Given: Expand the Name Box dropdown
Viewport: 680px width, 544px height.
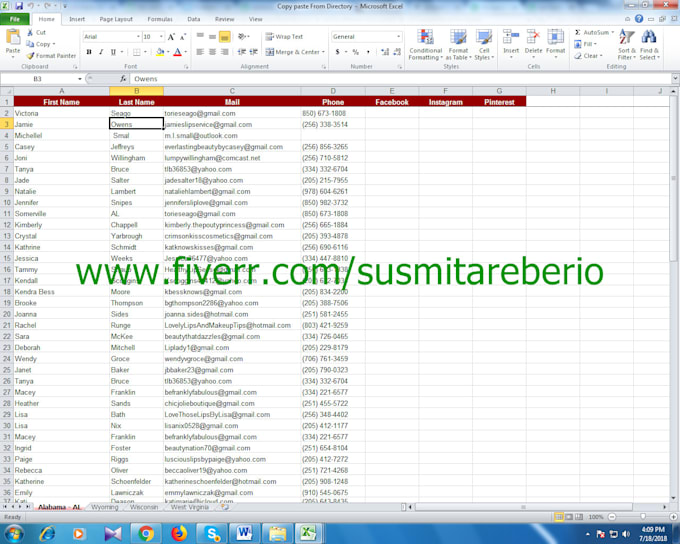Looking at the screenshot, I should 80,79.
